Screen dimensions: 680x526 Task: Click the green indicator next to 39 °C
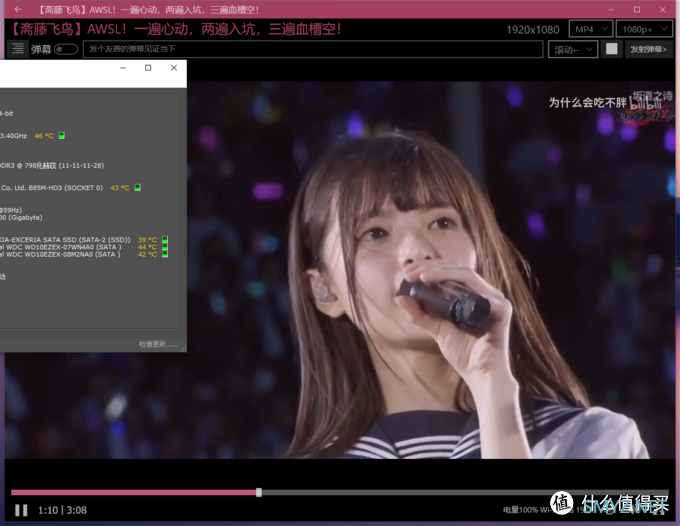(x=165, y=239)
